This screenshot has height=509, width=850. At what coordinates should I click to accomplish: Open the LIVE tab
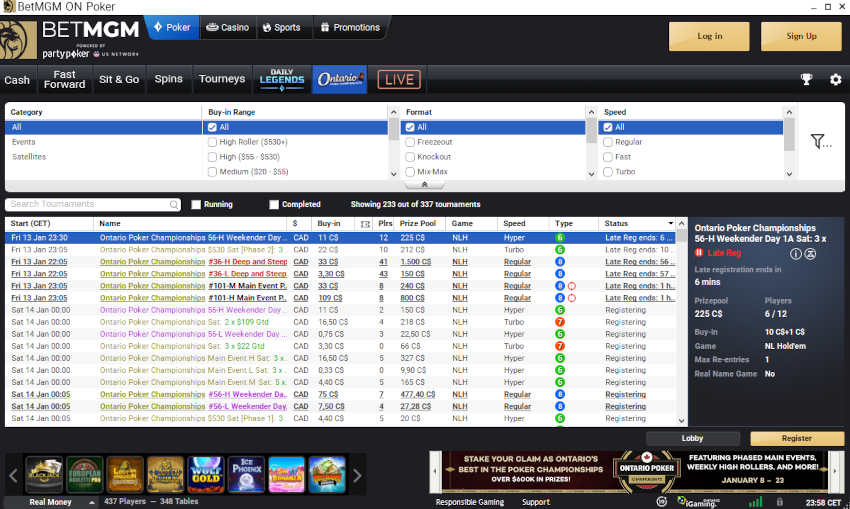[x=399, y=80]
